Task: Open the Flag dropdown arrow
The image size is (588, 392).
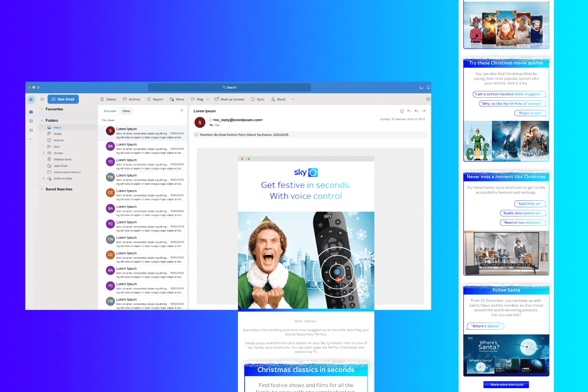Action: [208, 99]
